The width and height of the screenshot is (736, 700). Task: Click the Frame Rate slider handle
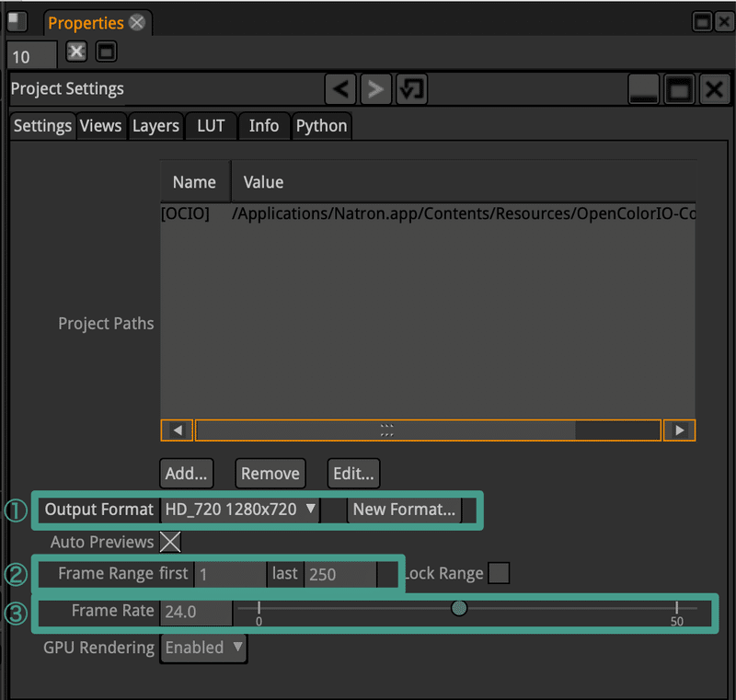coord(459,608)
